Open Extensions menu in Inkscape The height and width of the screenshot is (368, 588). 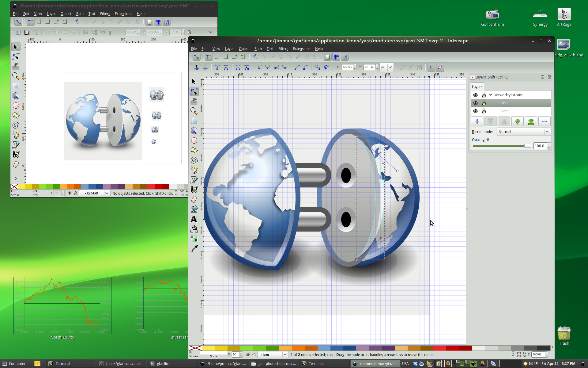(x=301, y=48)
